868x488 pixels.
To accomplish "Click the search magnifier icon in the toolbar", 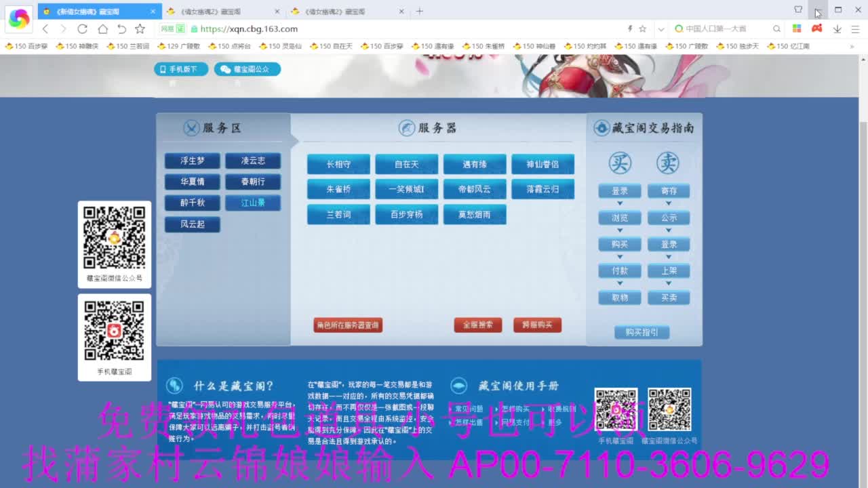I will click(777, 30).
